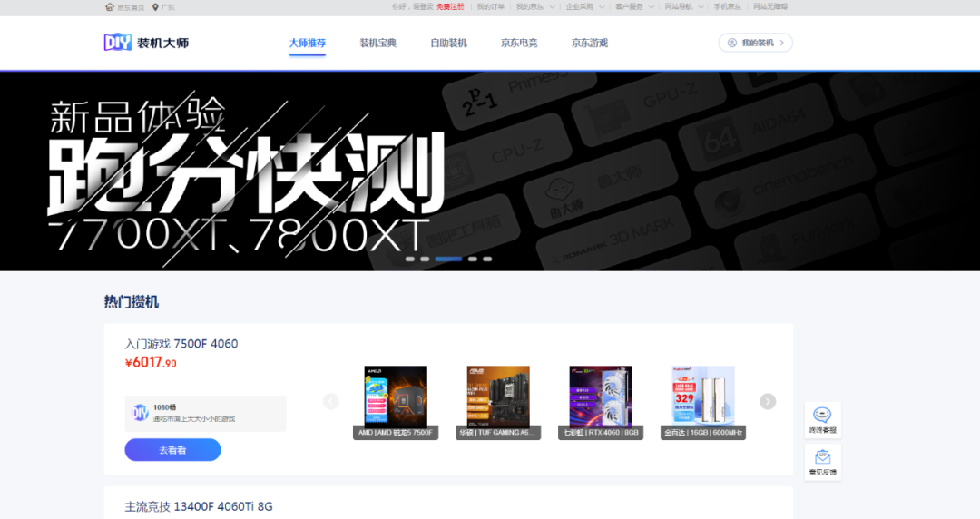Screen dimensions: 980x519
Task: Click the 入门游戏 7500F 4060 title
Action: point(181,344)
